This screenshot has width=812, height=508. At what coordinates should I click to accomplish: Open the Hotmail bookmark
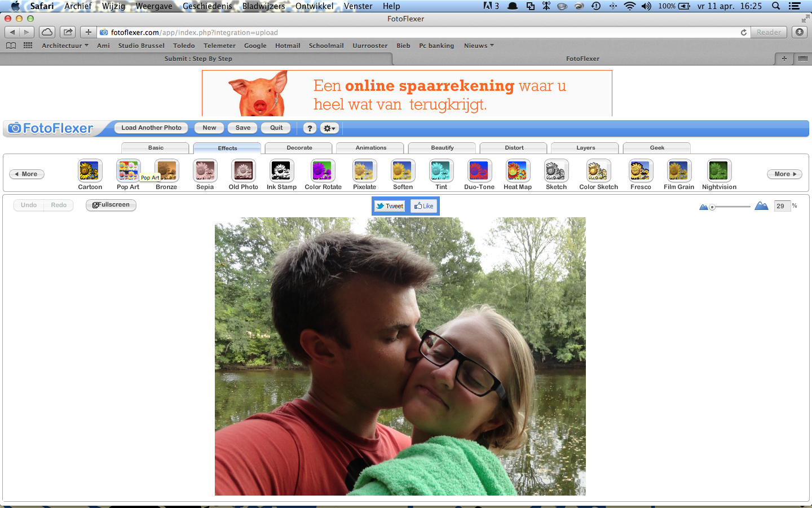[x=288, y=46]
